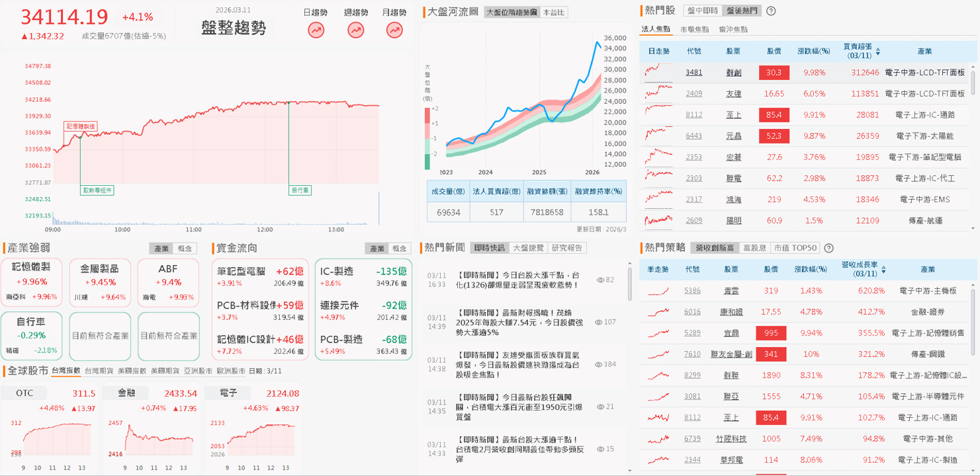
Task: Open the 法人焦點 tab
Action: click(656, 30)
